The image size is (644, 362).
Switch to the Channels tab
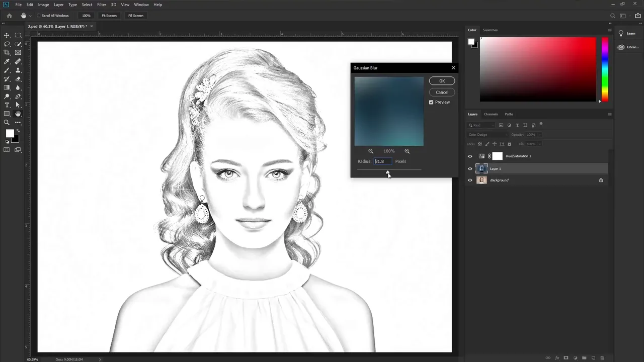491,114
